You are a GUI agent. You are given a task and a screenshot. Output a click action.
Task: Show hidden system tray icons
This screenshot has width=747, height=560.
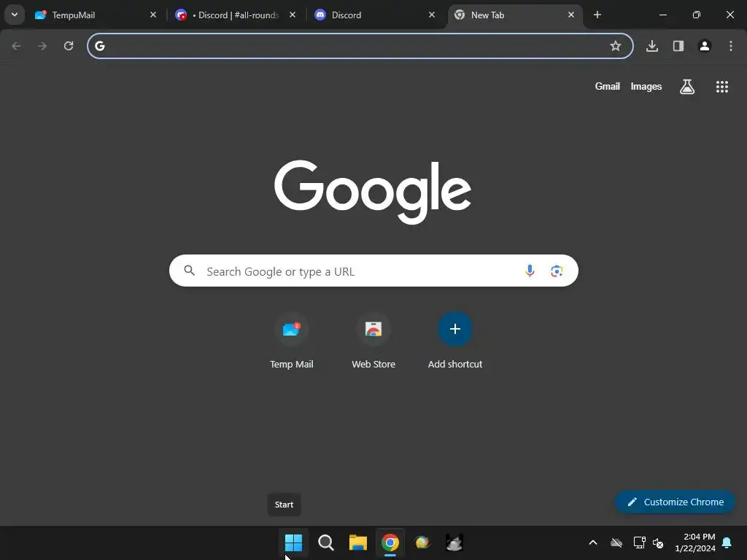593,542
